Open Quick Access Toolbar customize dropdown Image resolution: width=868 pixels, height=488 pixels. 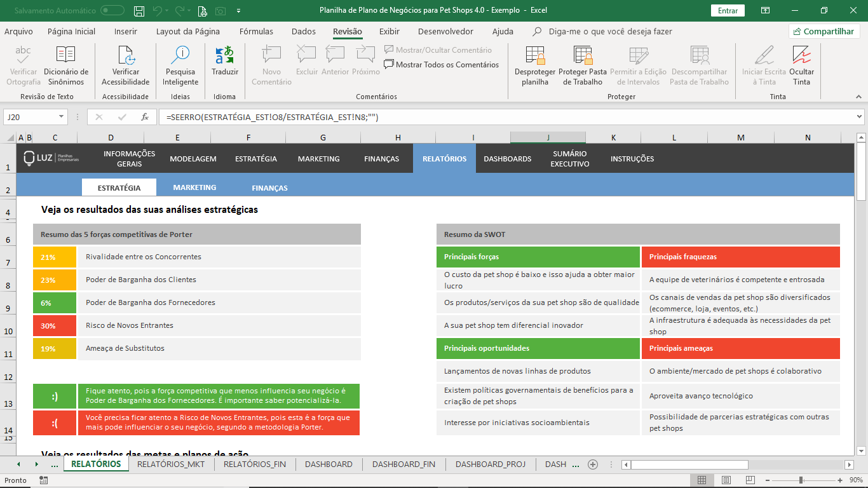[238, 11]
